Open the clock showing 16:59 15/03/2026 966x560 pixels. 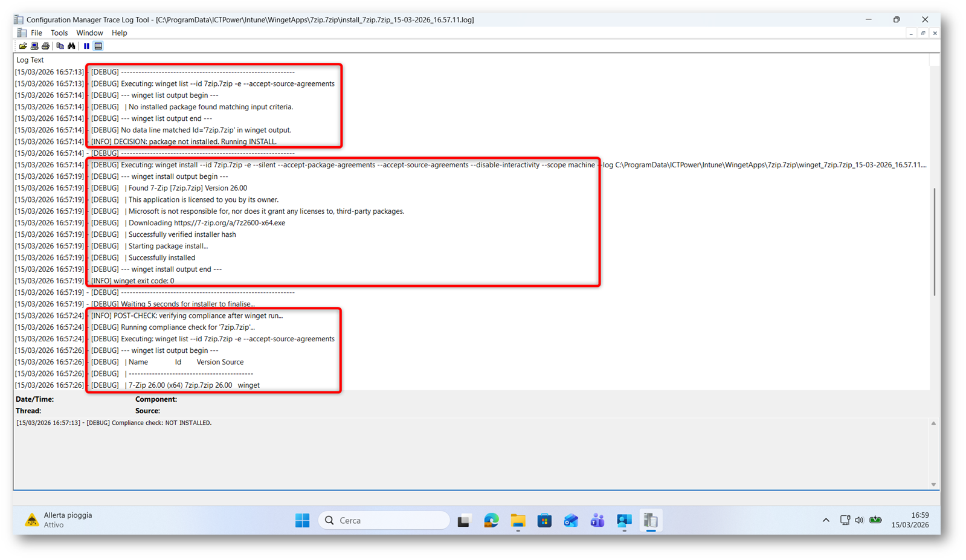pyautogui.click(x=910, y=520)
